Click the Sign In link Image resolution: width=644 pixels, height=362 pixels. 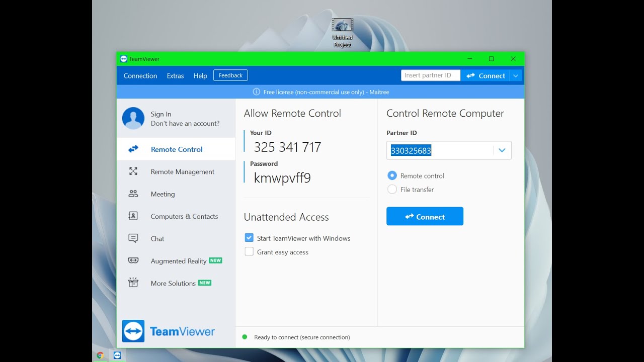[x=161, y=114]
